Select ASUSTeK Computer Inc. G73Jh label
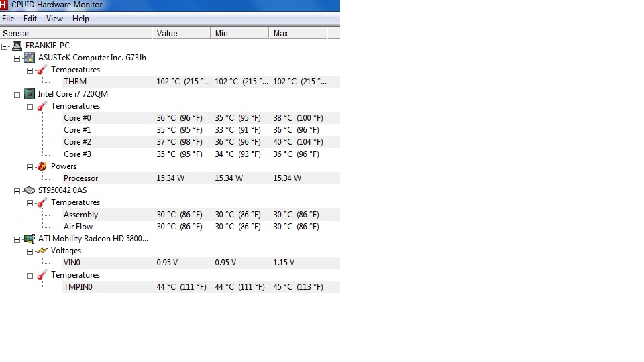This screenshot has height=362, width=644. [92, 58]
